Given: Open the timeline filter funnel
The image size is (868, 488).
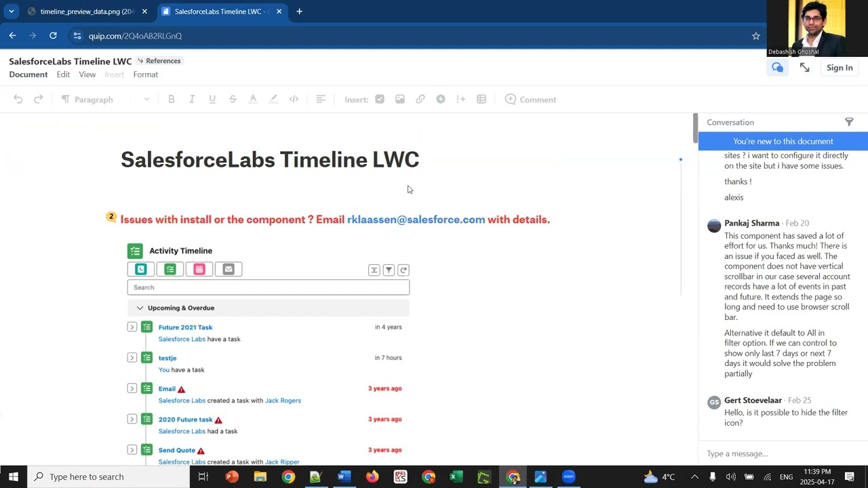Looking at the screenshot, I should tap(389, 270).
